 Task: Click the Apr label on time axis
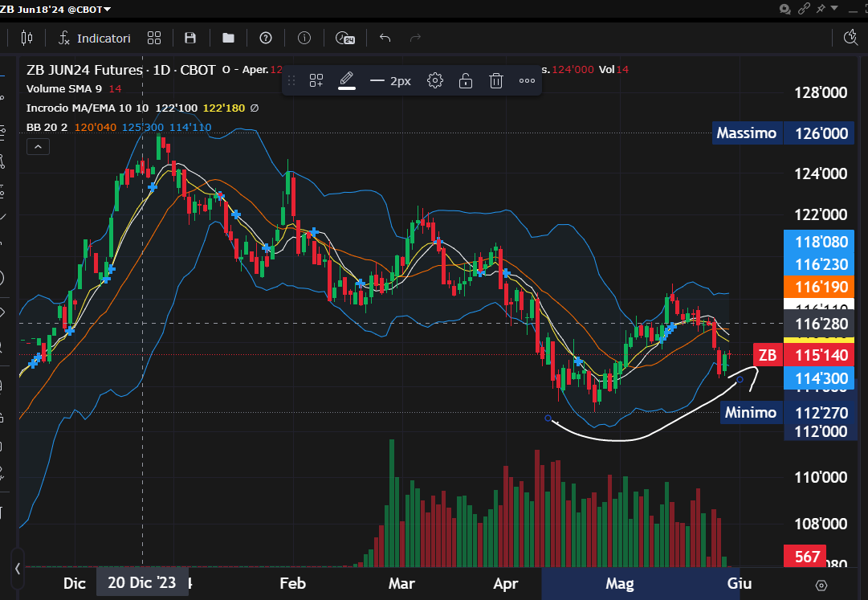505,583
